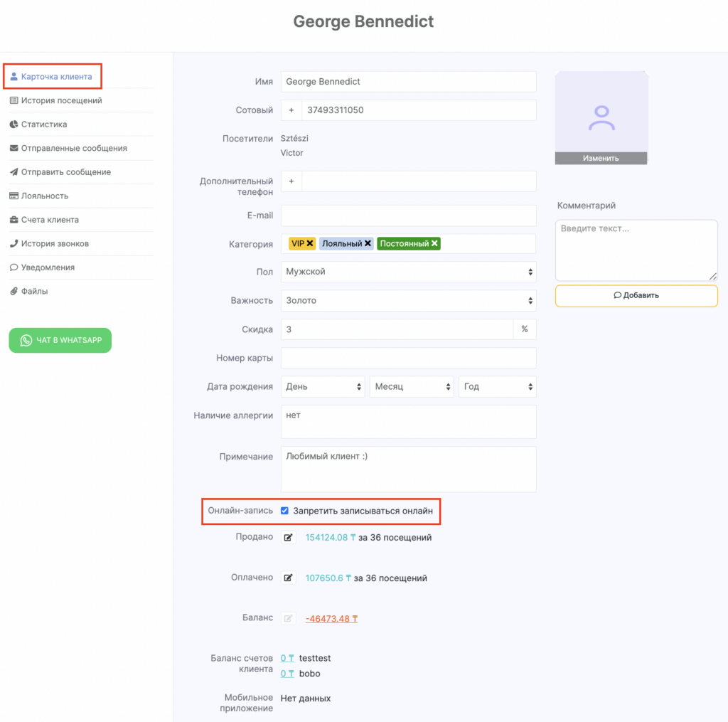The width and height of the screenshot is (728, 722).
Task: Open the Пол dropdown
Action: coord(408,272)
